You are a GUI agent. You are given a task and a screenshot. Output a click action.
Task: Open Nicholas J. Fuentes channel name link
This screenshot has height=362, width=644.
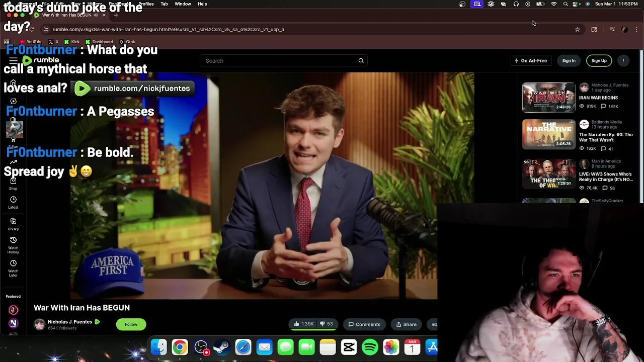coord(70,322)
